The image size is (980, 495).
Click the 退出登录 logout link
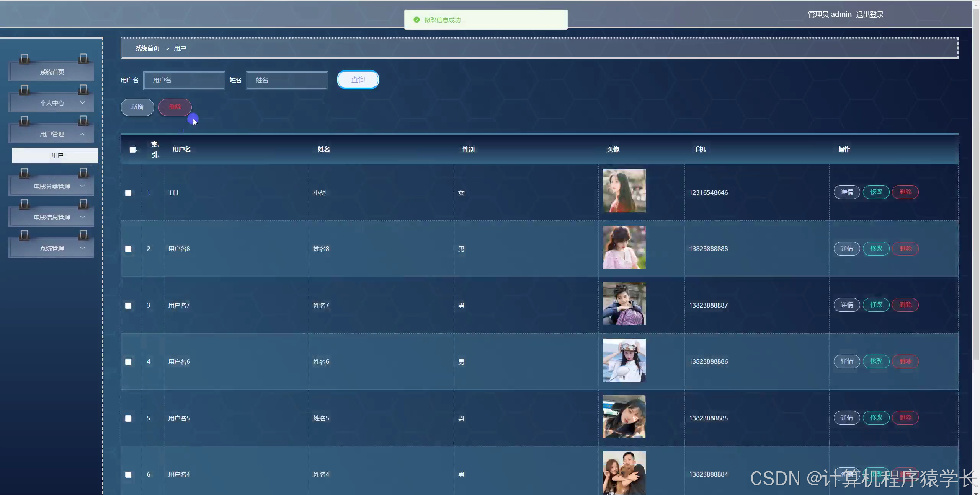(x=869, y=15)
